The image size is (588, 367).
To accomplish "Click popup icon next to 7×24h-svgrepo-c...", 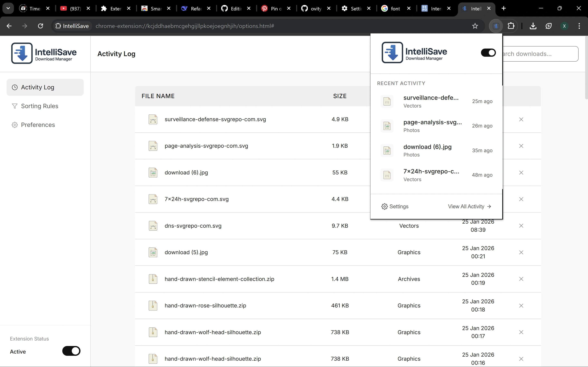I will click(x=387, y=175).
